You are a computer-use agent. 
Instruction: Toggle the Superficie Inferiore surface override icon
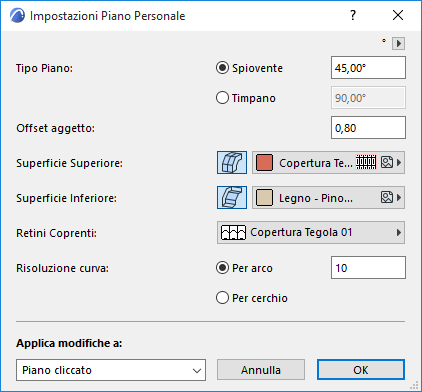(232, 197)
